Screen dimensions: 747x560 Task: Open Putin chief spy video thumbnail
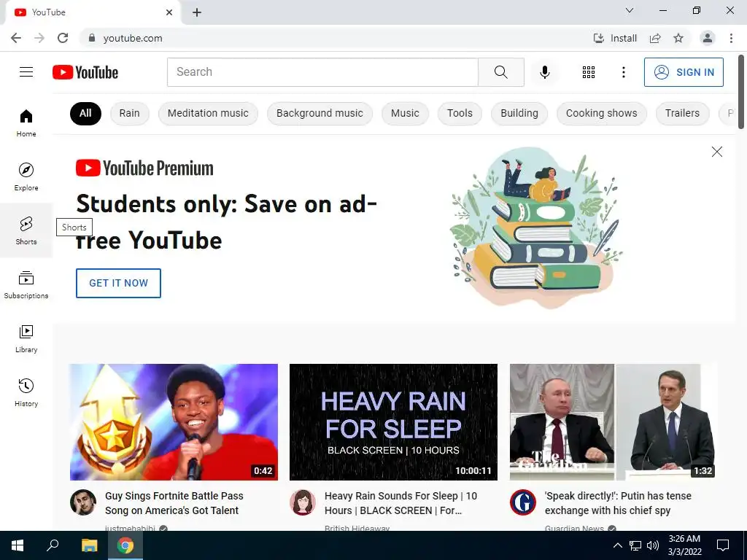614,422
